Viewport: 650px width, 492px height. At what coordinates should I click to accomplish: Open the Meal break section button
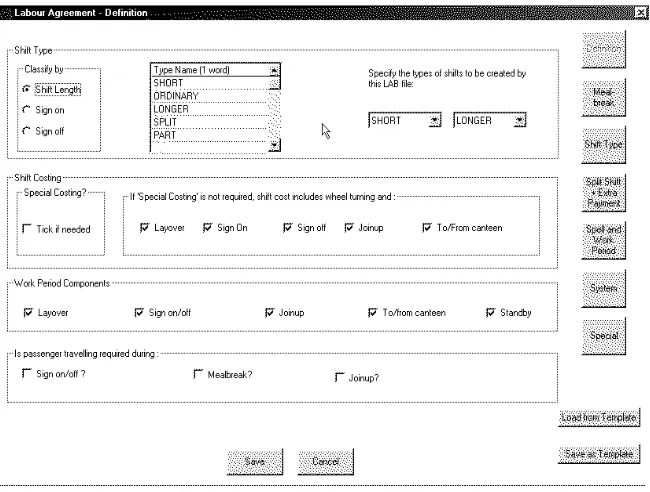click(x=604, y=97)
